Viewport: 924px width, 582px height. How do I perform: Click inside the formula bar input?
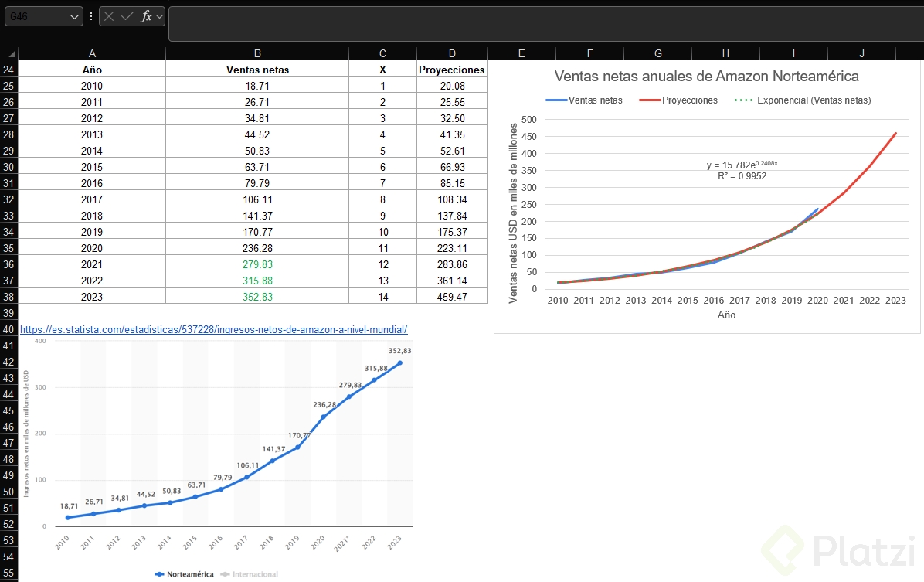(x=545, y=24)
